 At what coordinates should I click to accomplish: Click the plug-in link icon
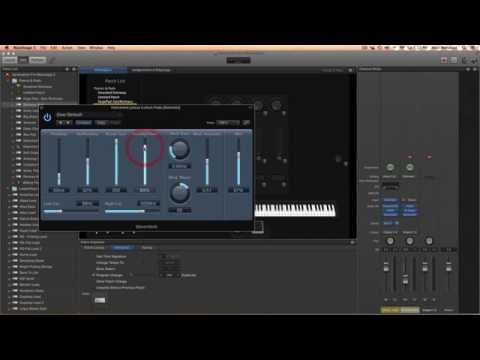pos(246,123)
